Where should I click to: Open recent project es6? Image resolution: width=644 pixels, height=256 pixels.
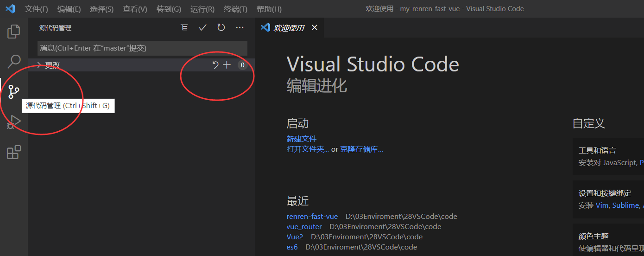click(x=292, y=247)
